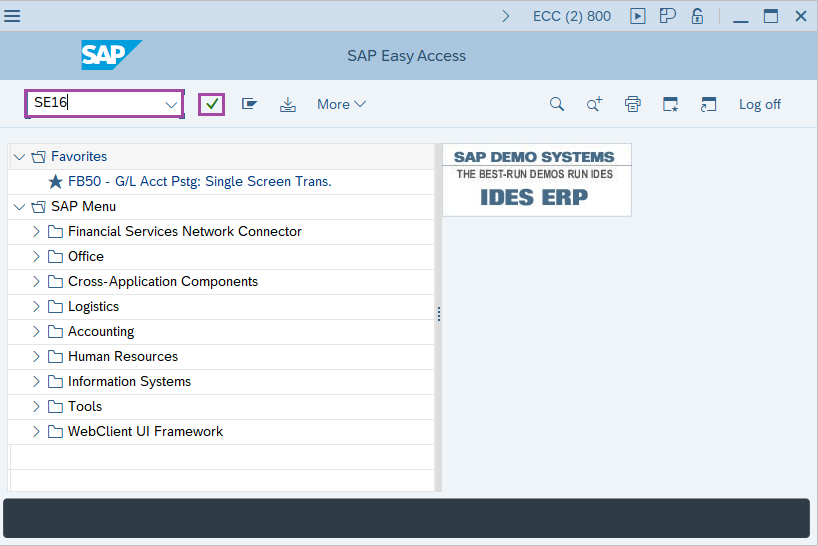The width and height of the screenshot is (818, 546).
Task: Select the Logistics tree item
Action: (93, 307)
